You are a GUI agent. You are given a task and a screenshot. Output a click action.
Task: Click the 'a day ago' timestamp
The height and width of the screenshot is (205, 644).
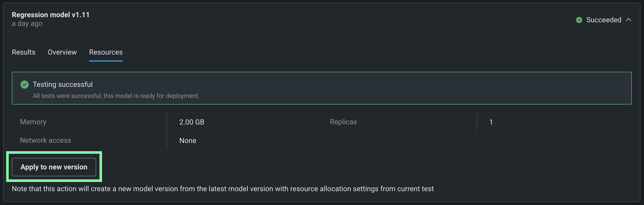tap(27, 24)
